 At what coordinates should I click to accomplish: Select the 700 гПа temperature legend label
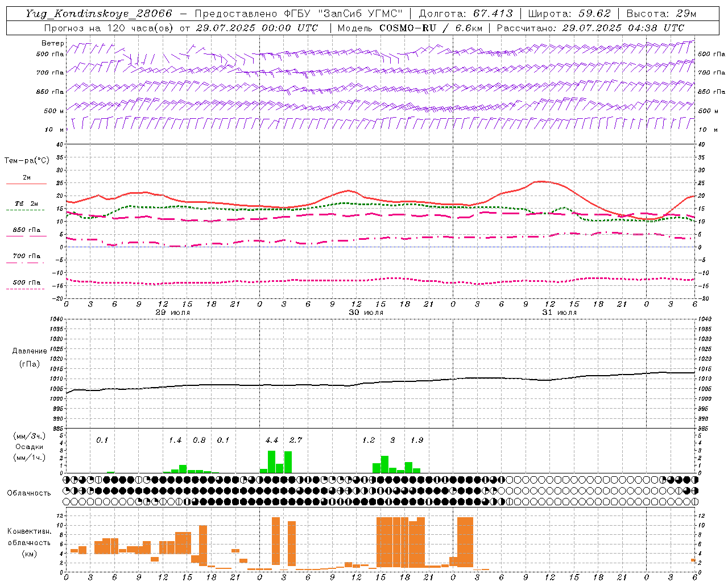tap(27, 256)
